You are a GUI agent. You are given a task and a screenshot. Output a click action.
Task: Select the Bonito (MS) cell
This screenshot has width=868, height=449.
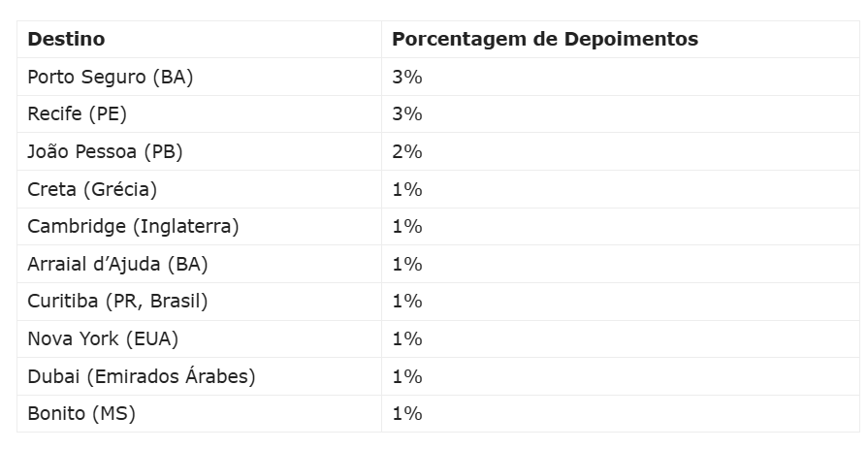[81, 413]
